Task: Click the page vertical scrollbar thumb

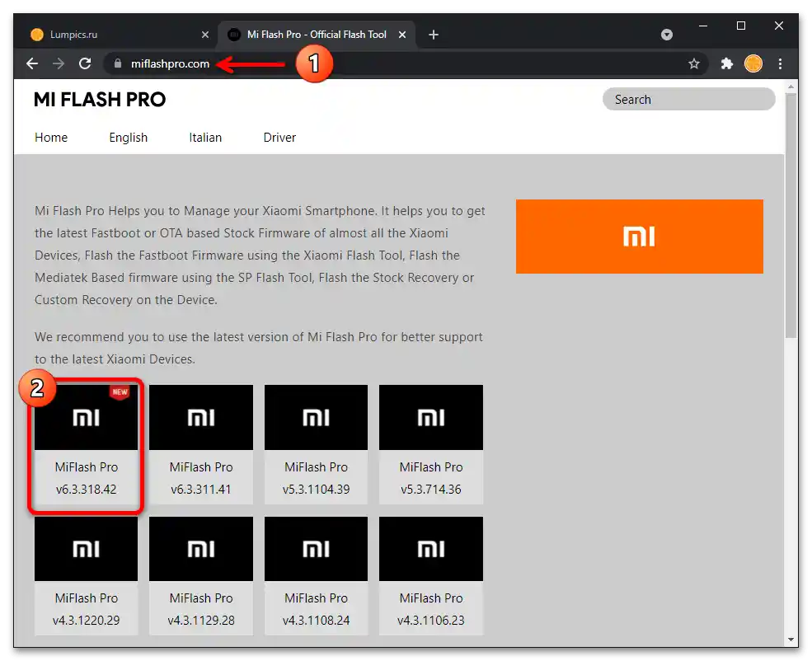Action: click(791, 216)
